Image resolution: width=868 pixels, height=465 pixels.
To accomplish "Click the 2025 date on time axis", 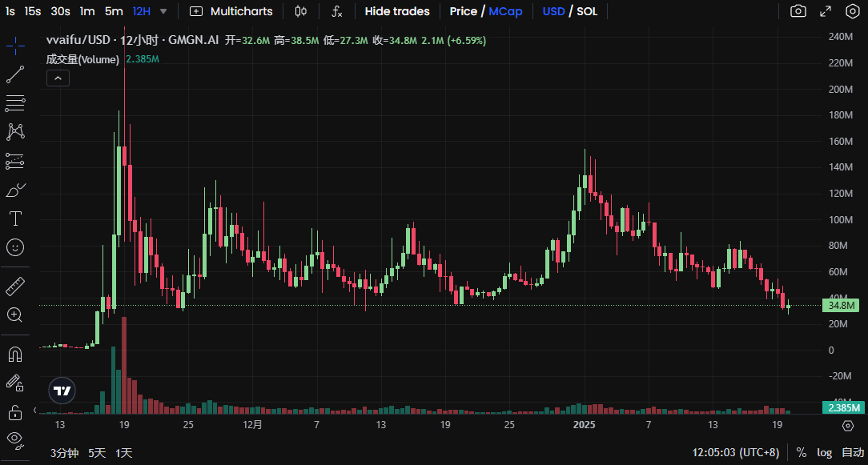I will tap(585, 425).
